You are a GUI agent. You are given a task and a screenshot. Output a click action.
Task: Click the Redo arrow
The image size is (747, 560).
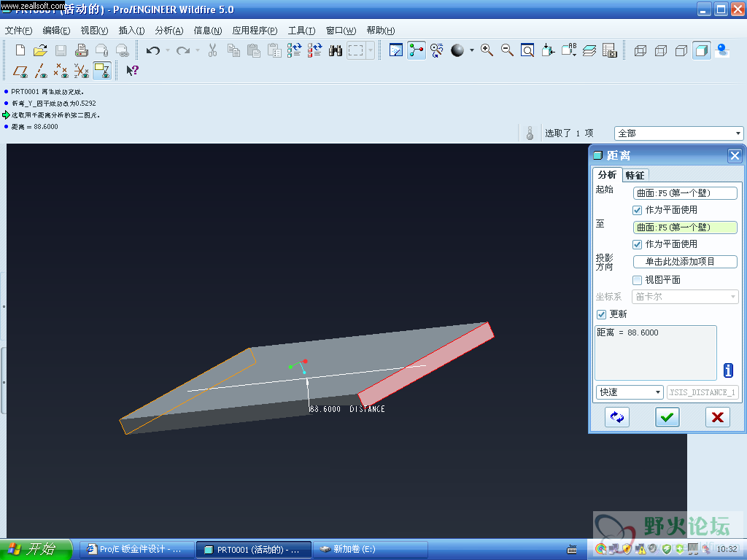point(183,50)
